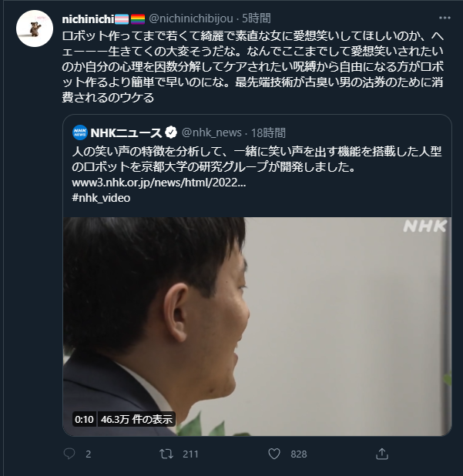Screen dimensions: 463x476
Task: Follow the www3.nhk.or.jp news link
Action: pyautogui.click(x=159, y=183)
